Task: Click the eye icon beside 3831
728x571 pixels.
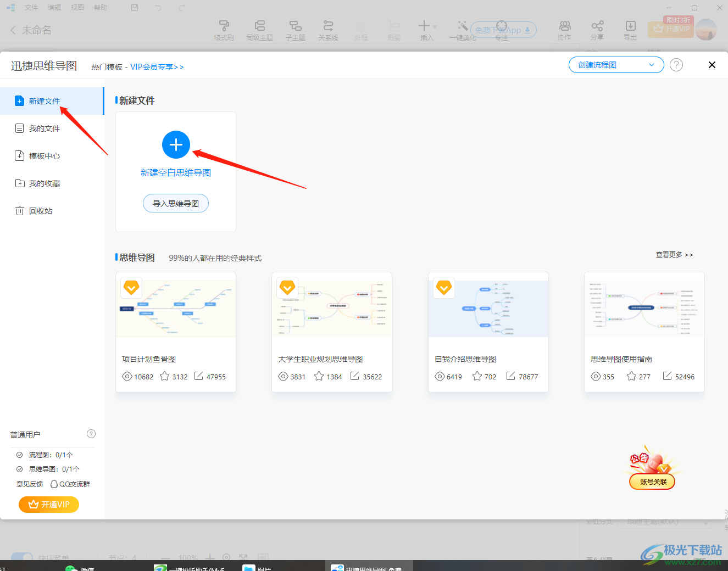Action: pos(284,377)
